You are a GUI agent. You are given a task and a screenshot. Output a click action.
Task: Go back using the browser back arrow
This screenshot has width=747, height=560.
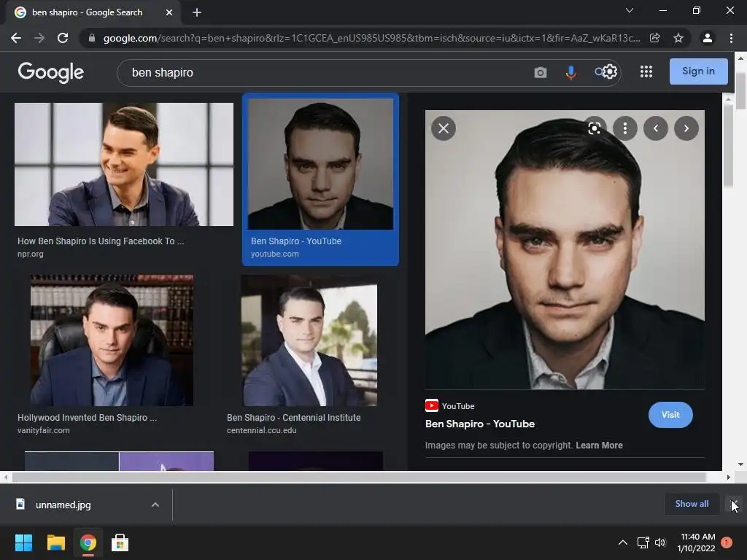16,38
